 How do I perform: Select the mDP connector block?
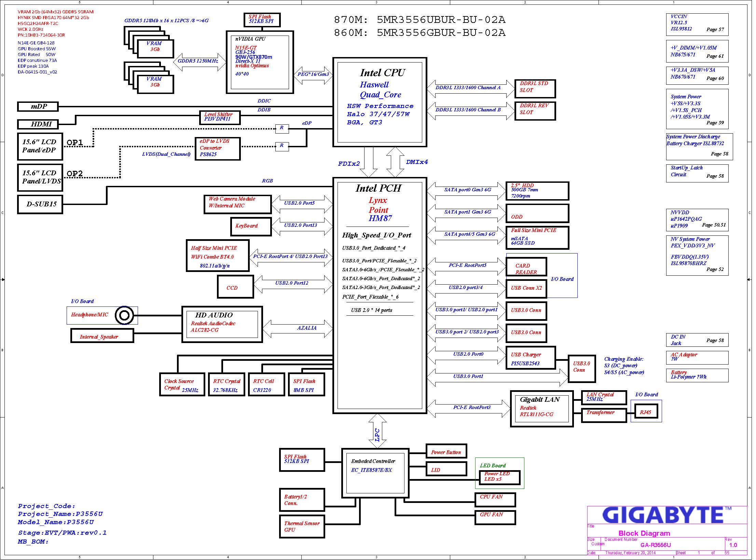(x=38, y=107)
